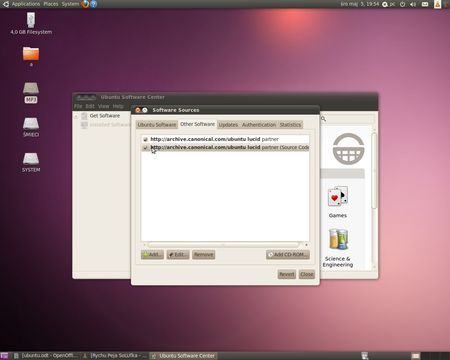Click the right scroll arrow of the sources list

coord(306,245)
